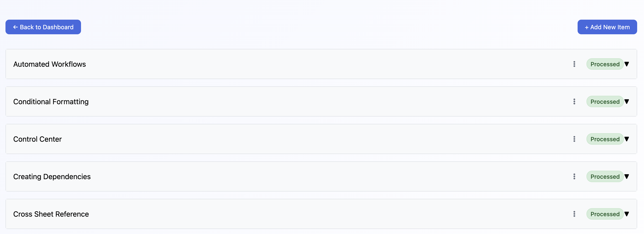This screenshot has height=234, width=644.
Task: Expand the Automated Workflows dropdown arrow
Action: click(626, 64)
